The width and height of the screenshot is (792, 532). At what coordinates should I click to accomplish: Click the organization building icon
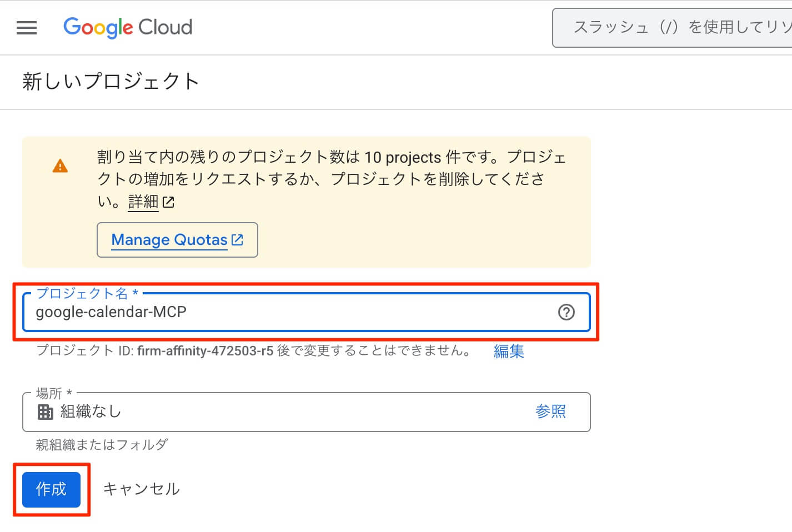click(45, 412)
